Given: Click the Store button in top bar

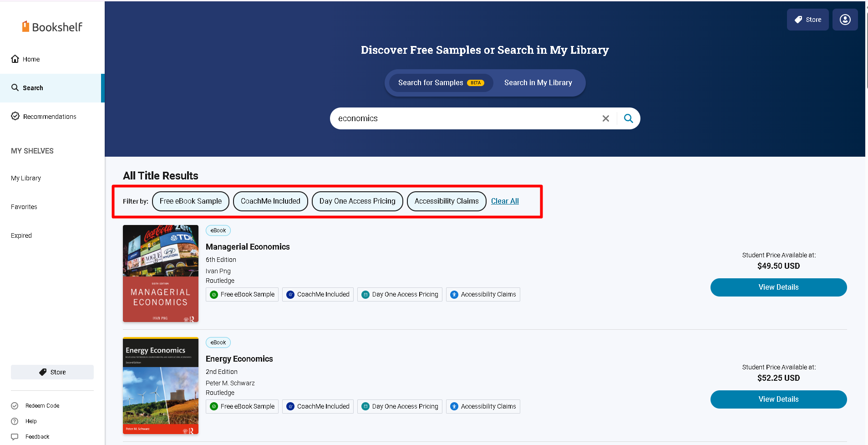Looking at the screenshot, I should pyautogui.click(x=807, y=20).
